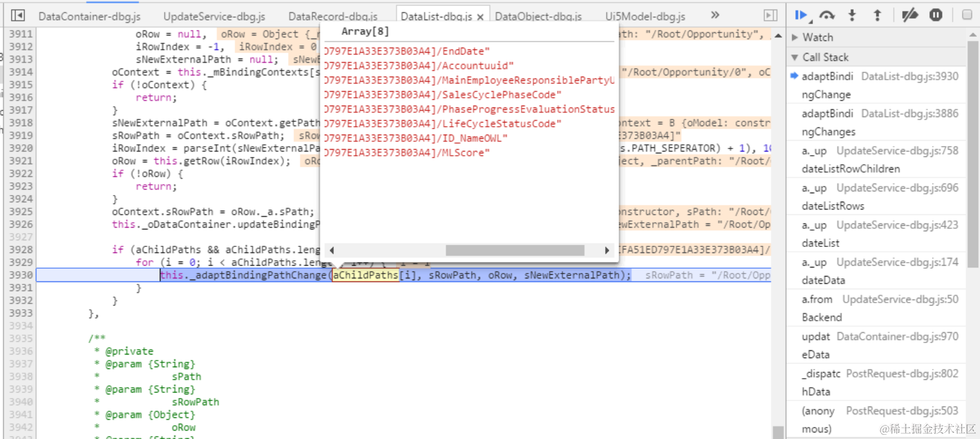Click the EndDate entry in Array popup

tap(407, 51)
